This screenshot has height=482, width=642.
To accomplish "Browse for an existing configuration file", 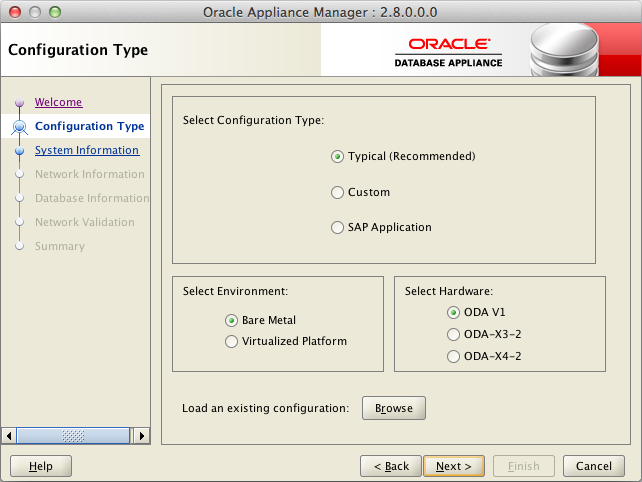I will coord(394,408).
